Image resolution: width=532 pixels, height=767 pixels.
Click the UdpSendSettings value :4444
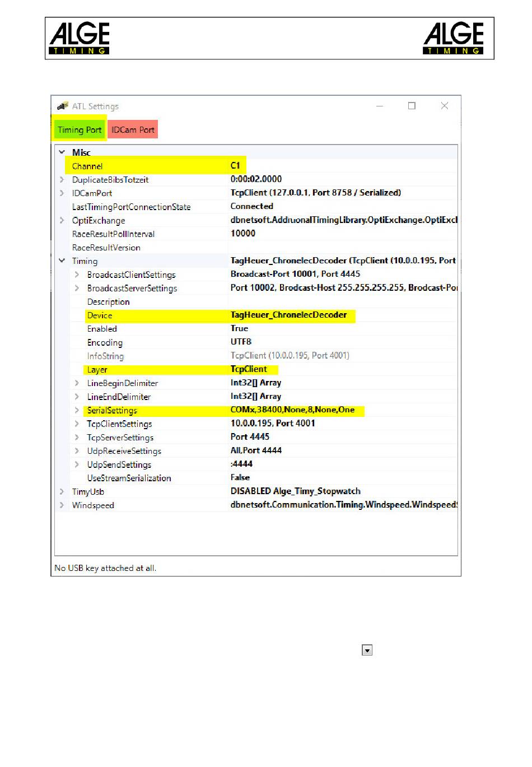[x=241, y=464]
